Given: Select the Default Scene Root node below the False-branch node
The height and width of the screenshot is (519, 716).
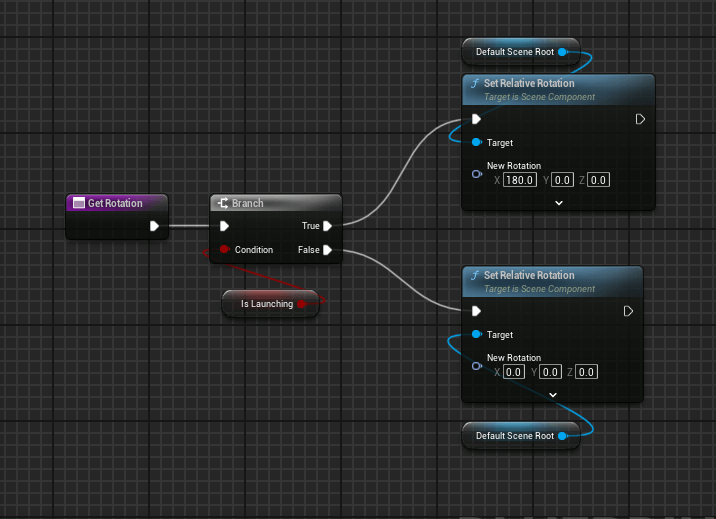Looking at the screenshot, I should click(x=513, y=436).
